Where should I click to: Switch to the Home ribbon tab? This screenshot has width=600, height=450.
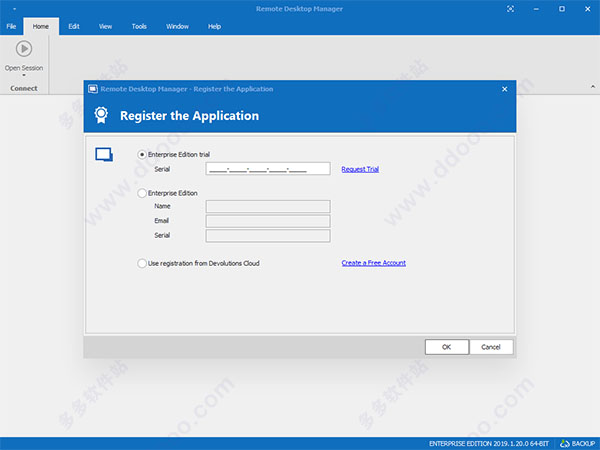click(41, 26)
